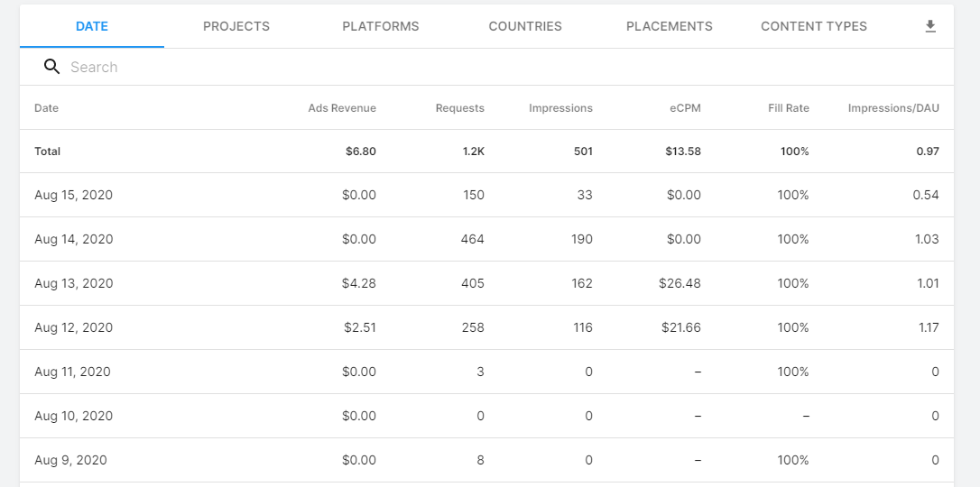Sort table by Requests column
The height and width of the screenshot is (487, 980).
(459, 108)
